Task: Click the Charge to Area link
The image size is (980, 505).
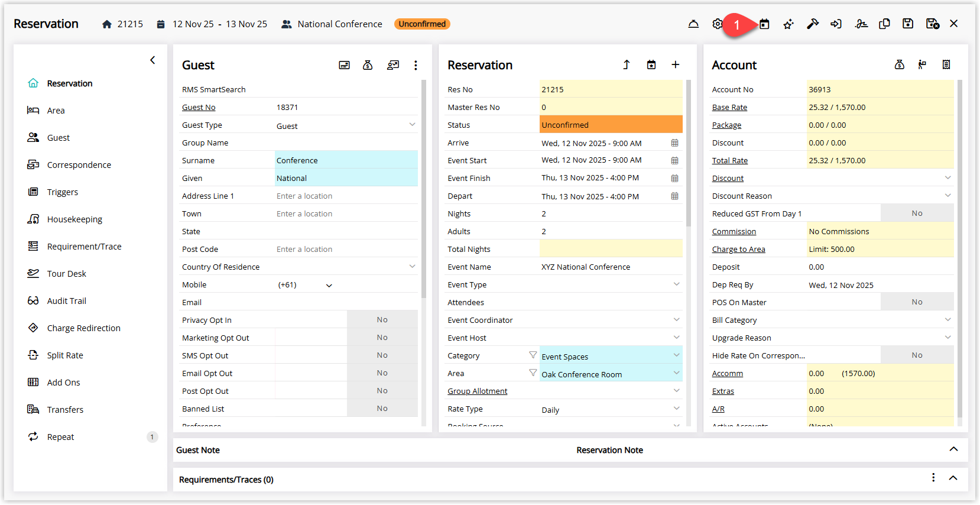Action: tap(739, 250)
